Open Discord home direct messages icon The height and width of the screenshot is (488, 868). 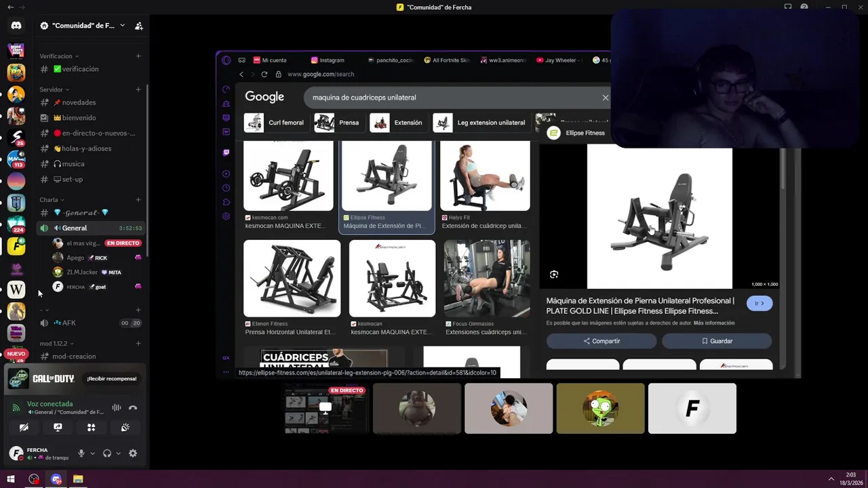tap(16, 26)
